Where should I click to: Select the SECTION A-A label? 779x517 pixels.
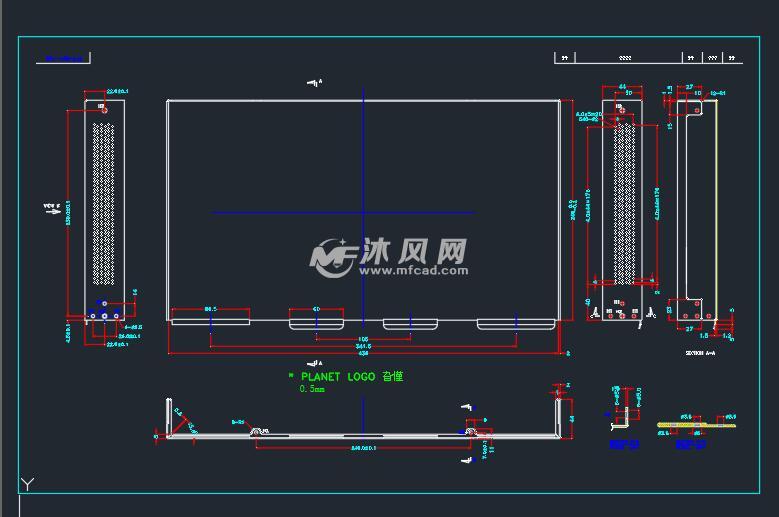coord(700,353)
